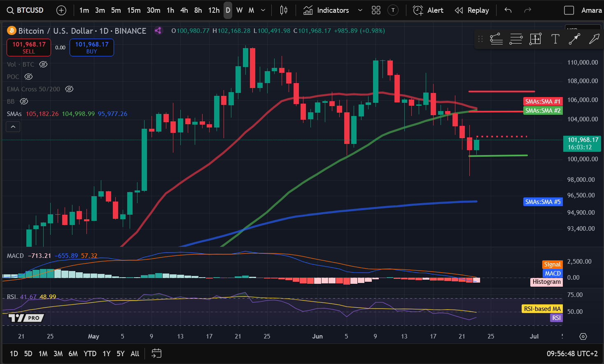Select the MACD indicator legend title
604x364 pixels.
pyautogui.click(x=15, y=256)
